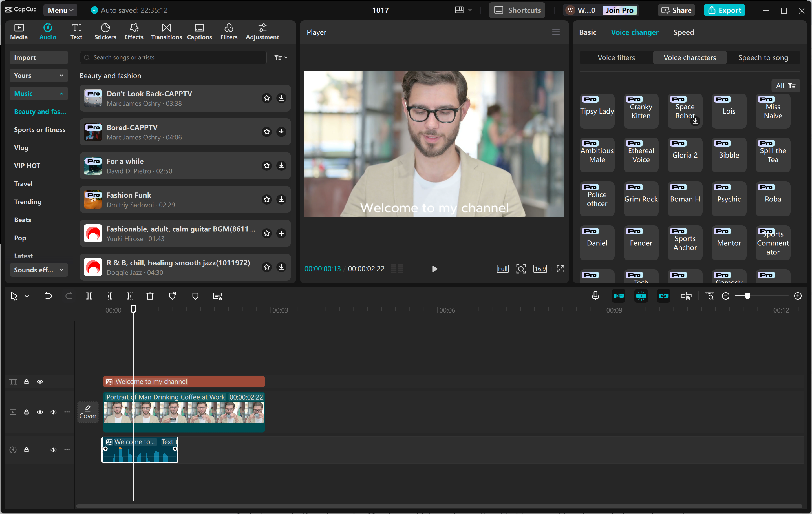812x514 pixels.
Task: Open the Effects panel
Action: pos(134,32)
